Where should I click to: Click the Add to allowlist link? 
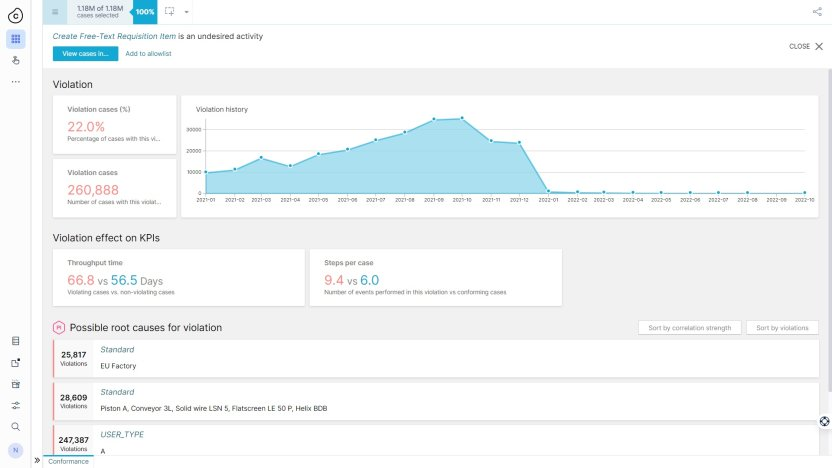click(148, 54)
